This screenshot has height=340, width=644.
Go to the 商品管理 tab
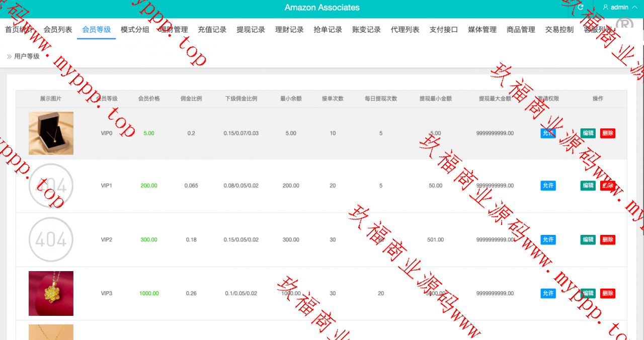[521, 30]
